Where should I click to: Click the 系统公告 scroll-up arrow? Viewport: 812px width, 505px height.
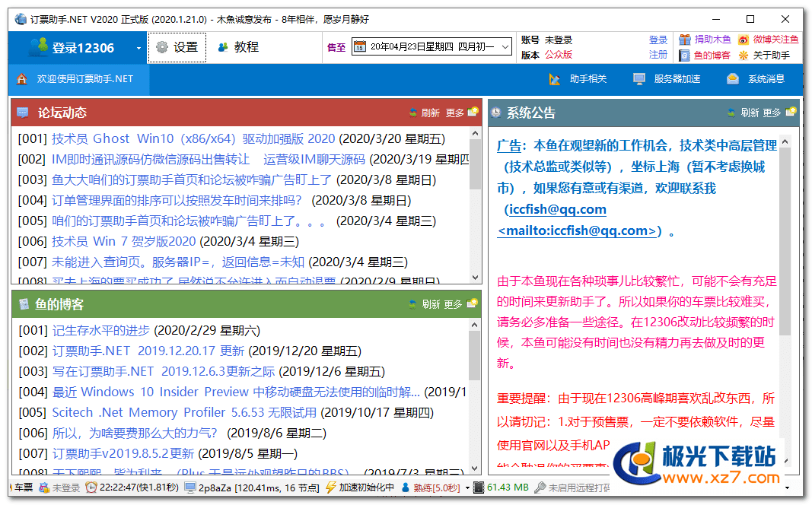point(785,141)
